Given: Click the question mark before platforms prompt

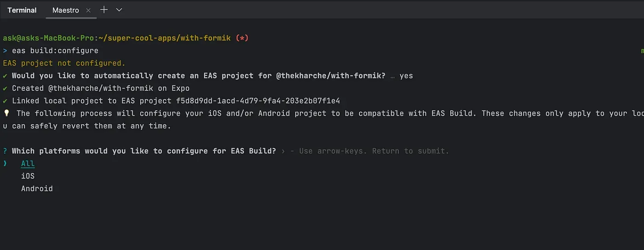Looking at the screenshot, I should pyautogui.click(x=5, y=151).
